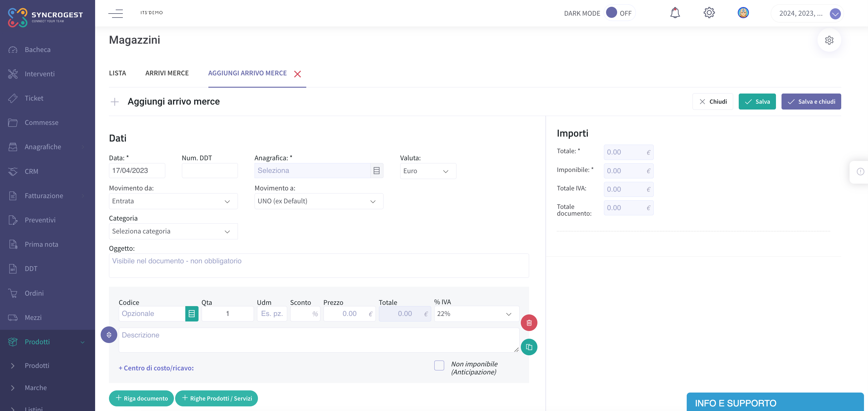This screenshot has height=411, width=868.
Task: Open the Movimento a dropdown
Action: coord(319,201)
